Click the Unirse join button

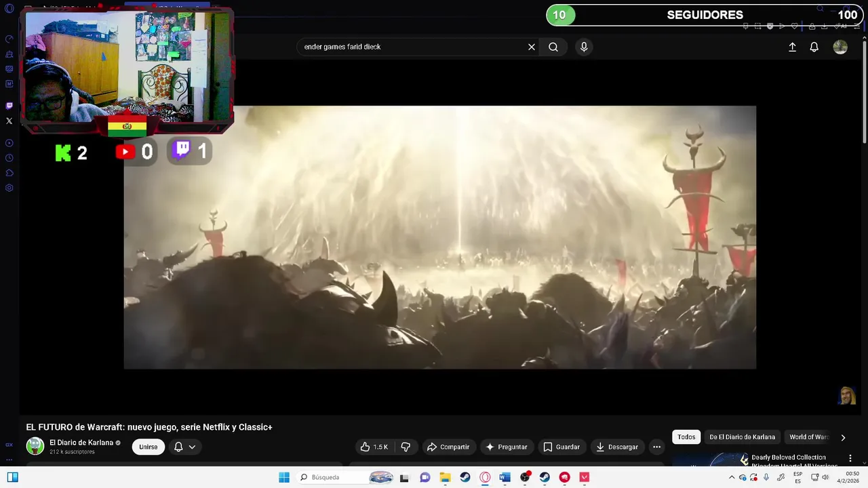click(149, 447)
